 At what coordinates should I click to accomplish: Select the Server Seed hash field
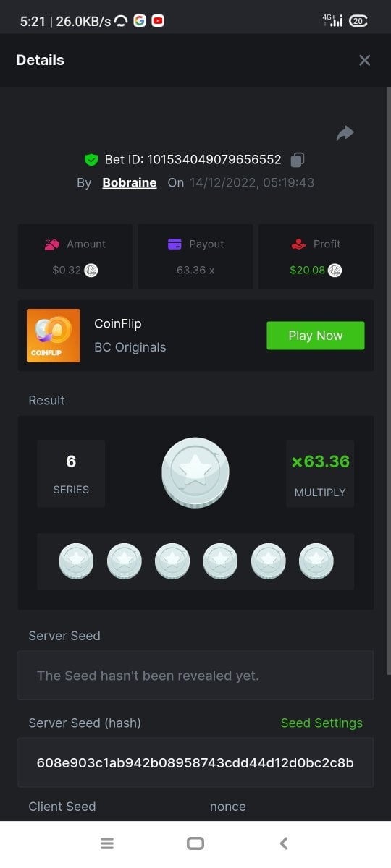[x=195, y=762]
